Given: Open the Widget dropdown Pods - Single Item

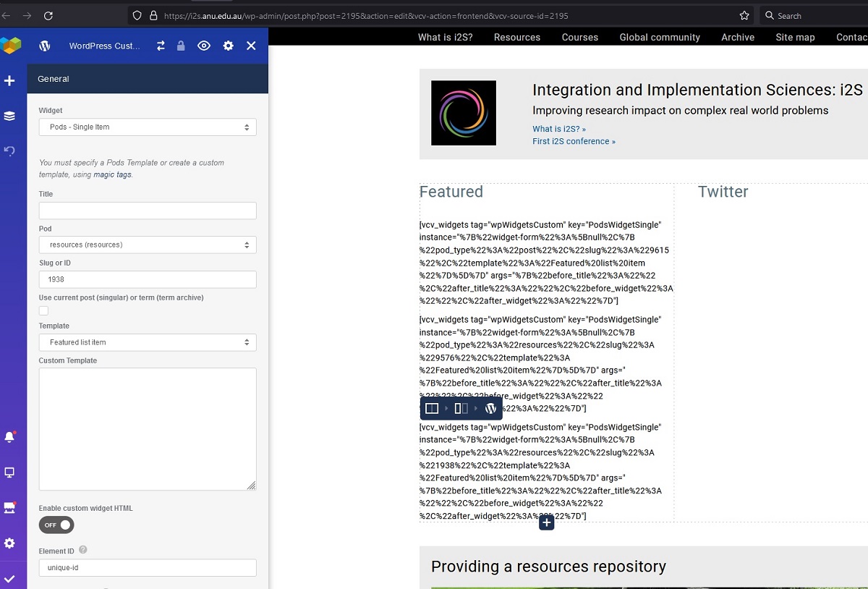Looking at the screenshot, I should 148,127.
